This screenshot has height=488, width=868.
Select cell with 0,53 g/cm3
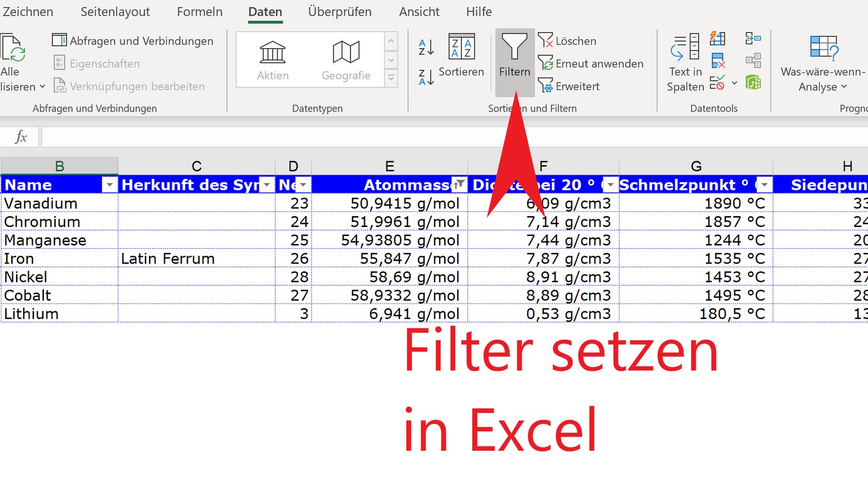pyautogui.click(x=543, y=314)
